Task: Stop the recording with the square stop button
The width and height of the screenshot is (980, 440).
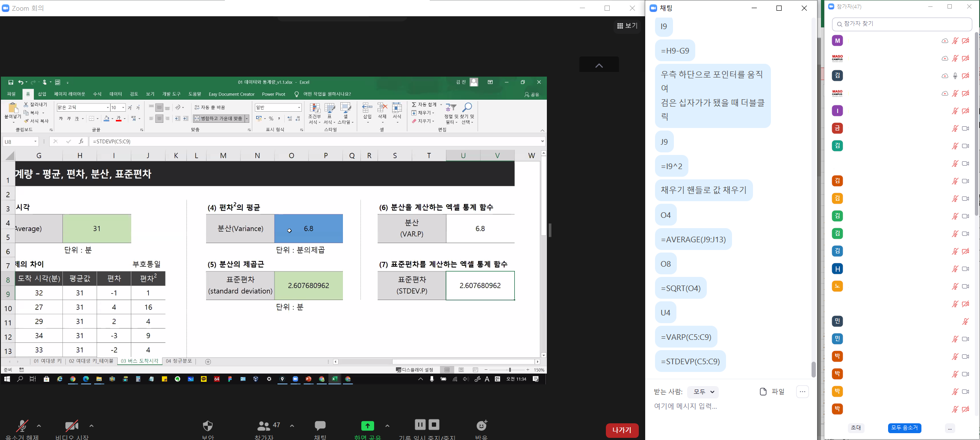Action: 434,425
